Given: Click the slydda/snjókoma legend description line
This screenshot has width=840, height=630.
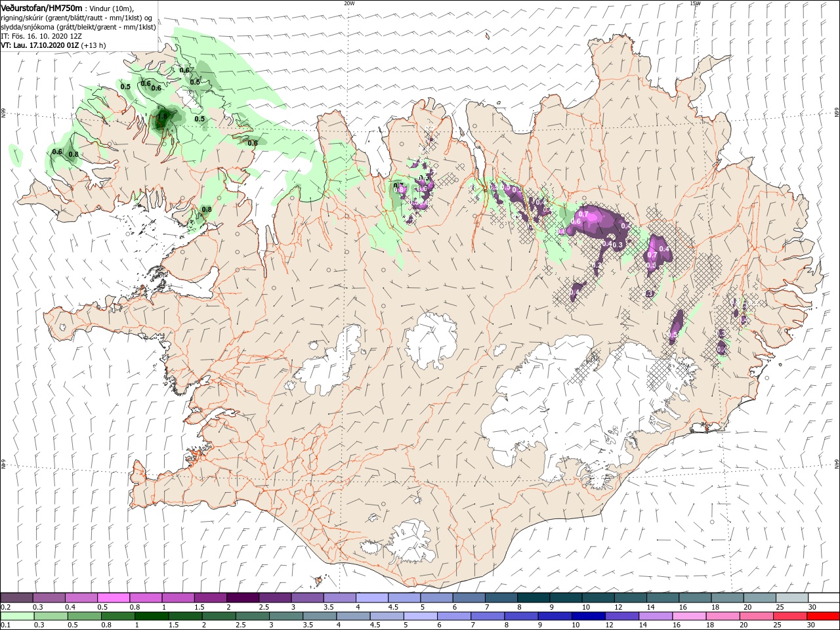Looking at the screenshot, I should [78, 27].
